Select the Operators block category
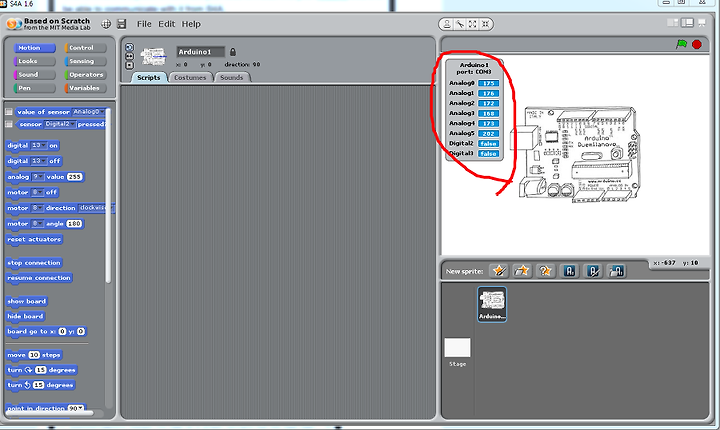Image resolution: width=720 pixels, height=430 pixels. (x=85, y=74)
